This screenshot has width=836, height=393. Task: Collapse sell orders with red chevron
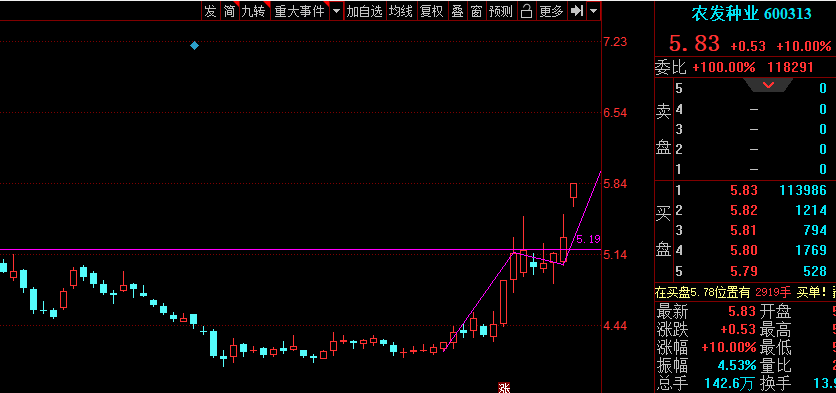(x=768, y=85)
